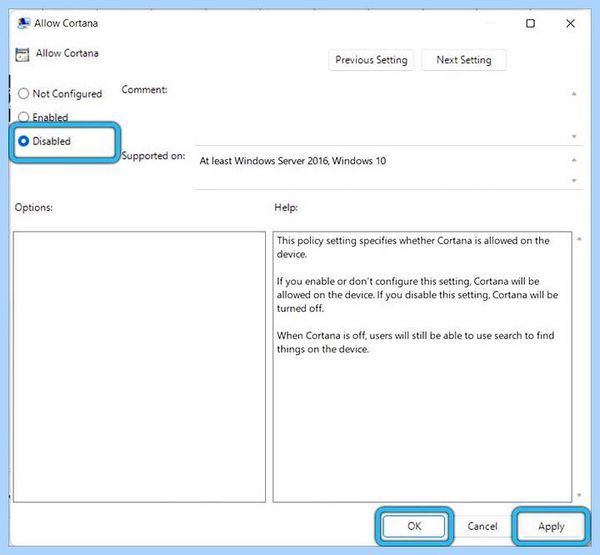This screenshot has height=555, width=600.
Task: Choose the Enabled radio option
Action: coord(23,117)
